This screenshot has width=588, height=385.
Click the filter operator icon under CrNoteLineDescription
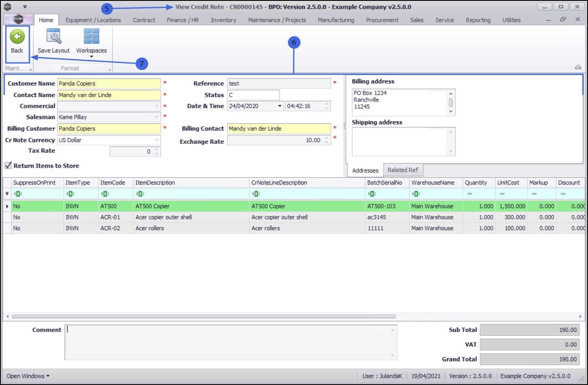click(256, 194)
